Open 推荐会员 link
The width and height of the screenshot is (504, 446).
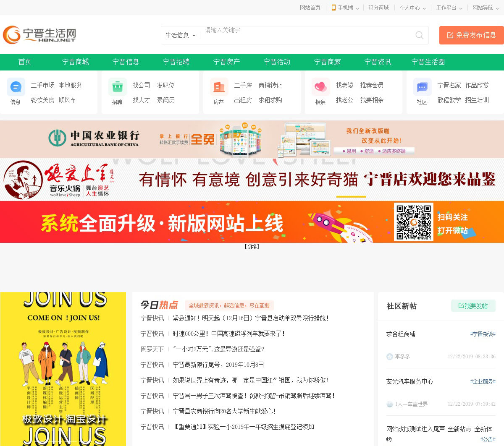[372, 85]
